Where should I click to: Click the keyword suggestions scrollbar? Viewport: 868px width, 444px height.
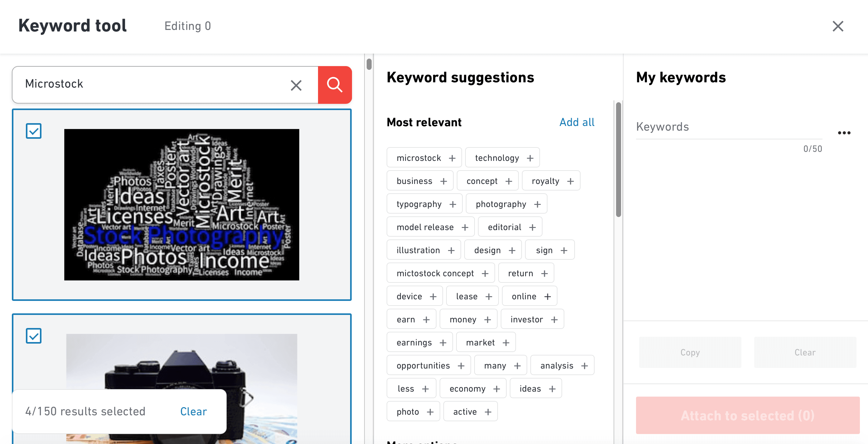coord(618,158)
